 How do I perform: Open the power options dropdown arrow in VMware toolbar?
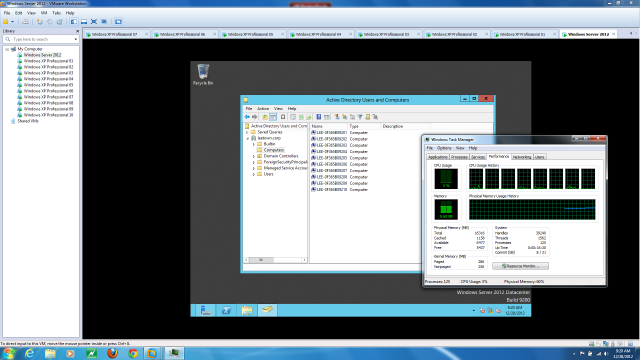click(x=13, y=22)
